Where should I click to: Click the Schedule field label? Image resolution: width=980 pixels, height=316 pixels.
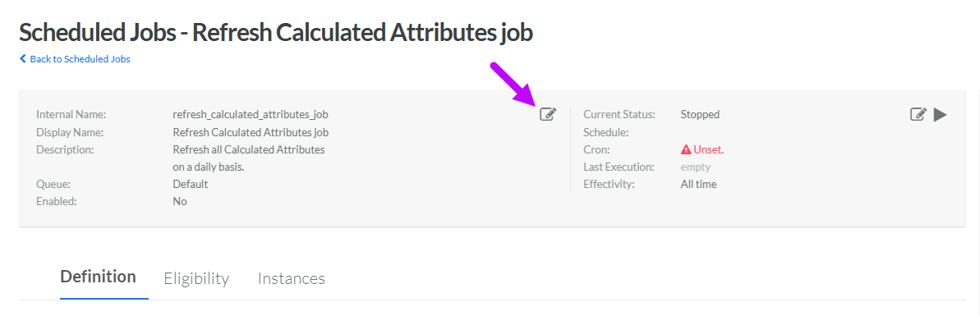pyautogui.click(x=605, y=132)
